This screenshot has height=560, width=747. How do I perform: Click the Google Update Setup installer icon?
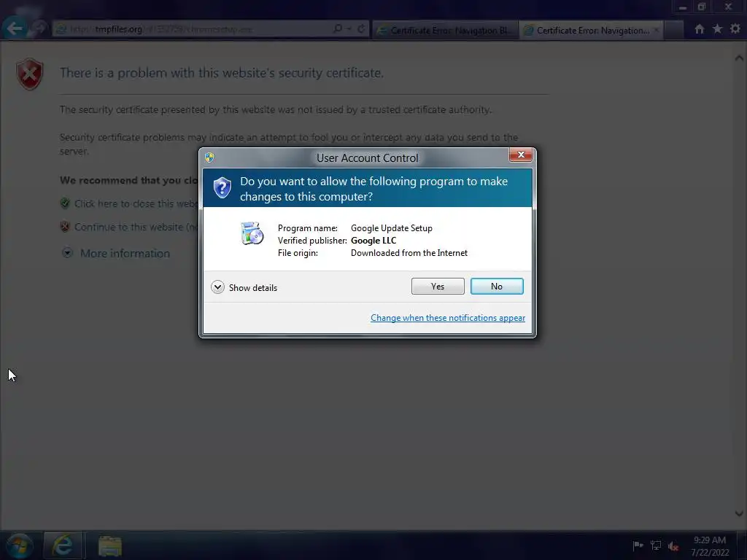coord(252,233)
